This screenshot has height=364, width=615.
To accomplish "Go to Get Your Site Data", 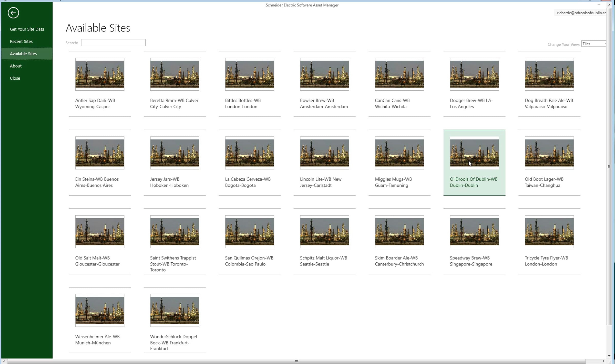I will click(x=27, y=29).
